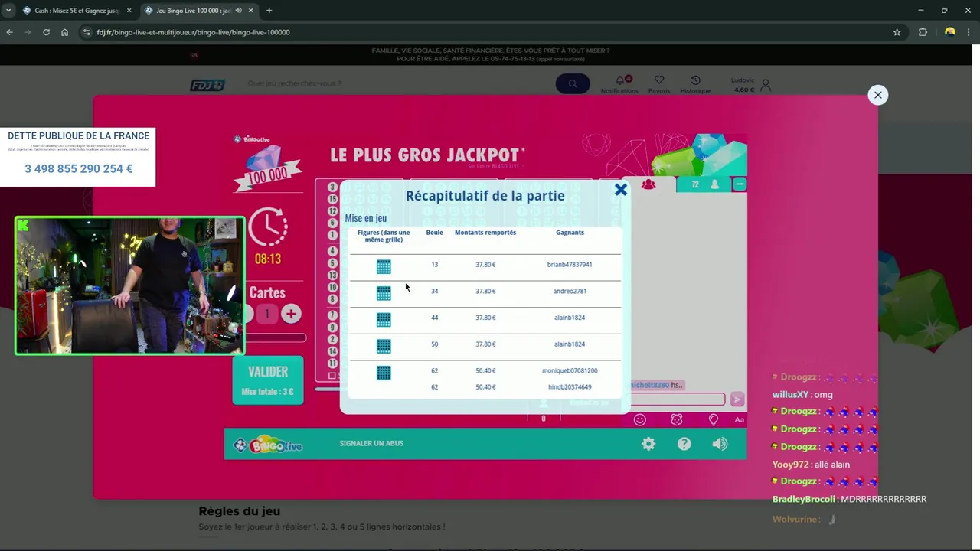The height and width of the screenshot is (551, 980).
Task: Switch to the group chat tab
Action: pyautogui.click(x=648, y=184)
